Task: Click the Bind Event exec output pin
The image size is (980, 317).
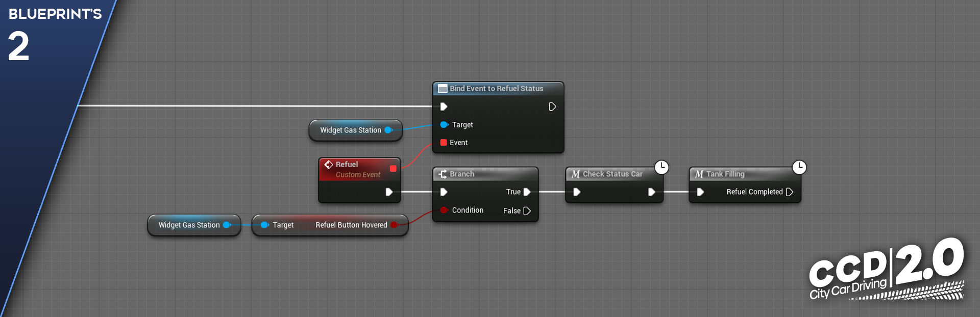Action: pyautogui.click(x=552, y=107)
